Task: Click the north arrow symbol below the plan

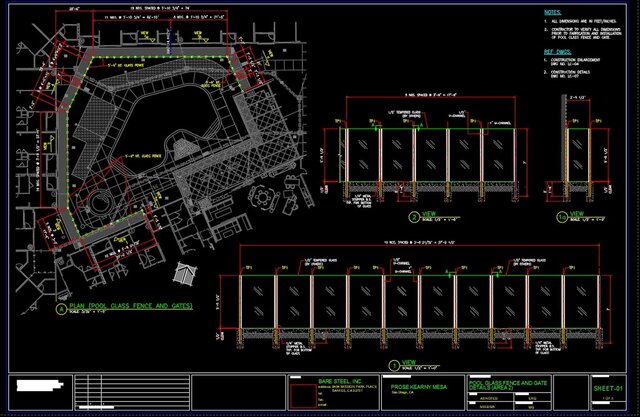Action: pyautogui.click(x=182, y=272)
